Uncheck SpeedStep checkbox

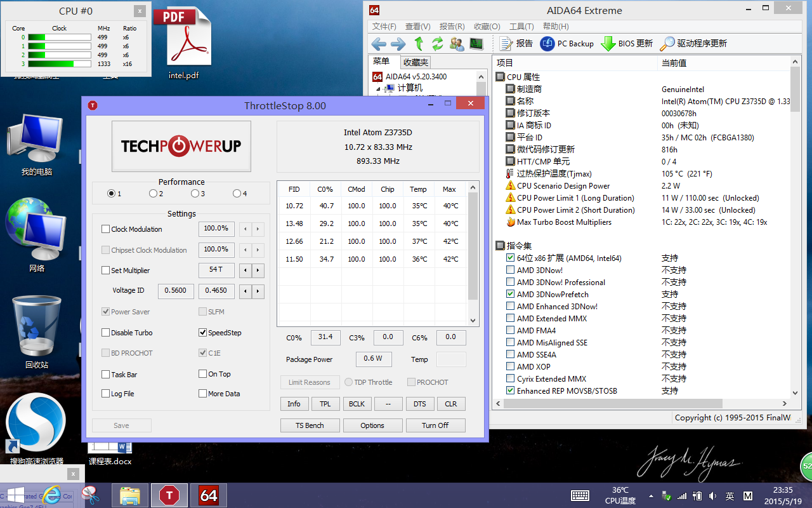click(x=203, y=333)
